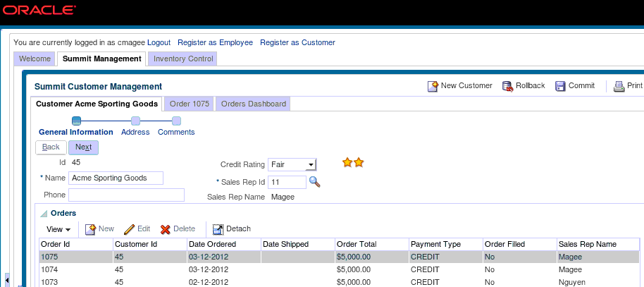Sort by Date Ordered column header
The image size is (644, 287).
tap(224, 244)
